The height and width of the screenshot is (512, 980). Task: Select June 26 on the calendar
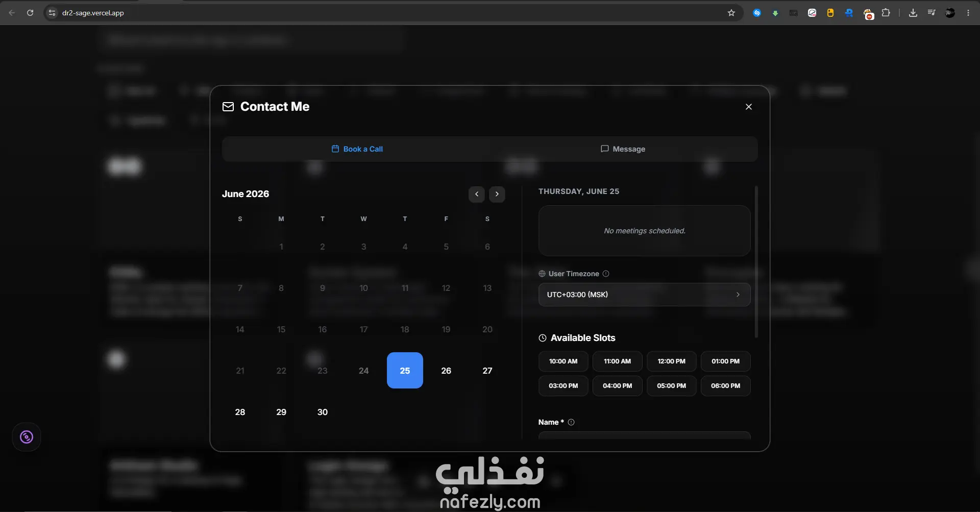pos(446,371)
